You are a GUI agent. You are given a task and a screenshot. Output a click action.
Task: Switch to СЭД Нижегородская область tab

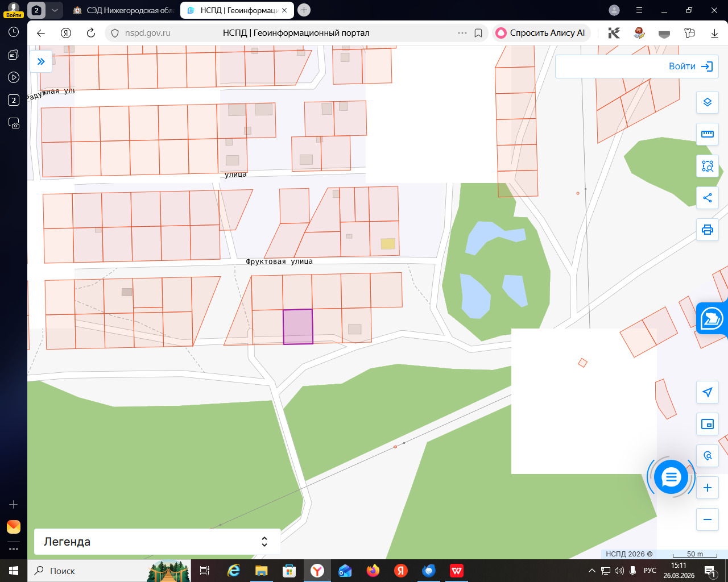click(x=125, y=10)
